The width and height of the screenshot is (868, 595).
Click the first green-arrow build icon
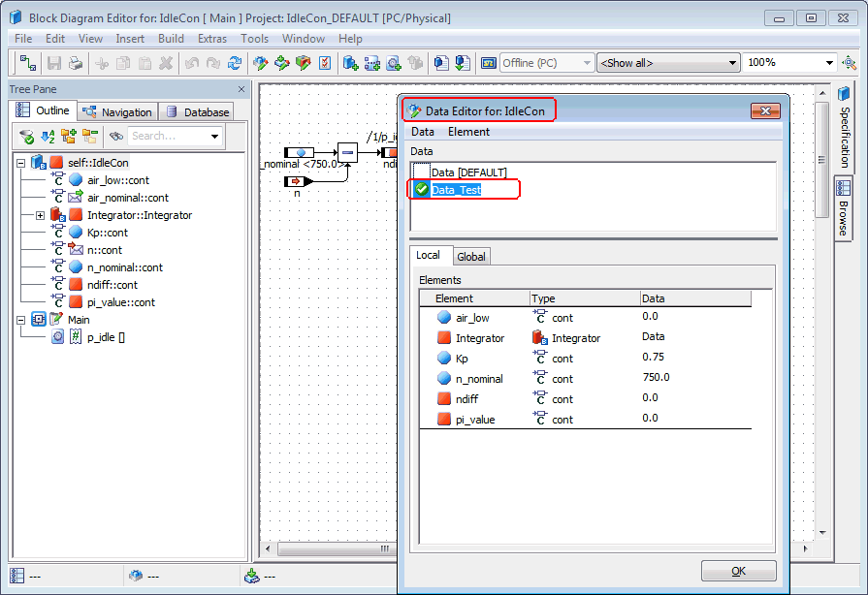[x=261, y=63]
